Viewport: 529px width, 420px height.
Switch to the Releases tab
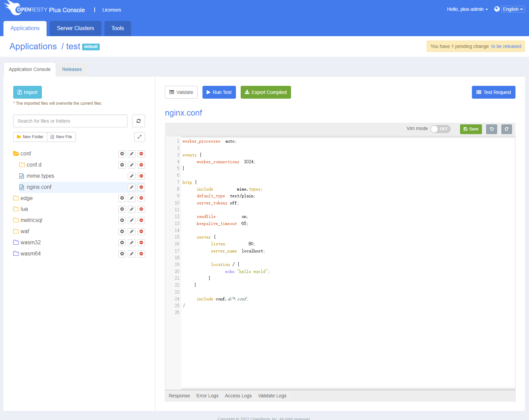pyautogui.click(x=72, y=69)
